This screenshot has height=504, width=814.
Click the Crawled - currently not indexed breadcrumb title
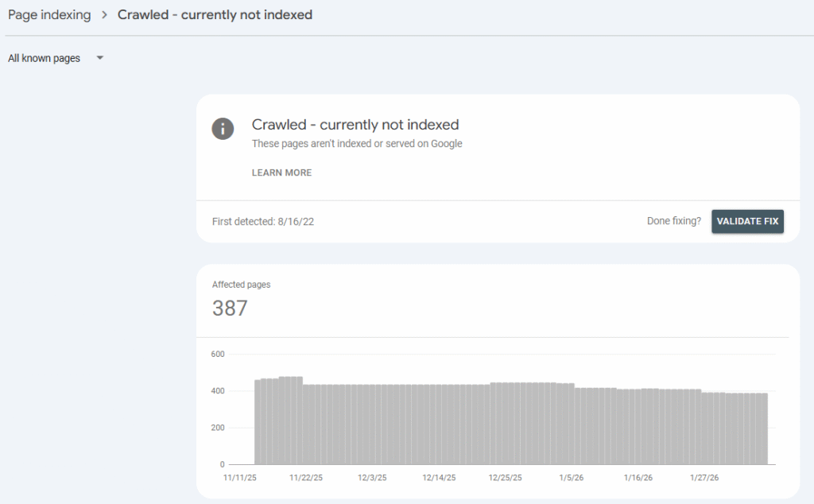pyautogui.click(x=215, y=14)
